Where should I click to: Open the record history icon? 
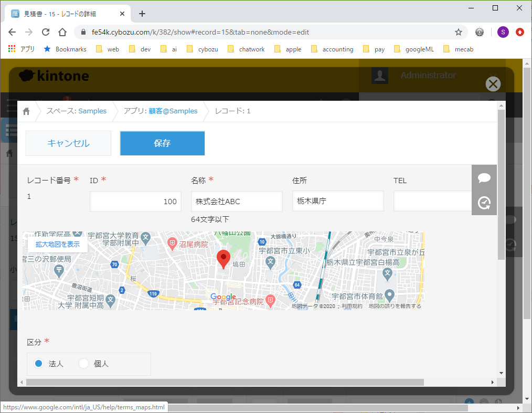click(484, 203)
